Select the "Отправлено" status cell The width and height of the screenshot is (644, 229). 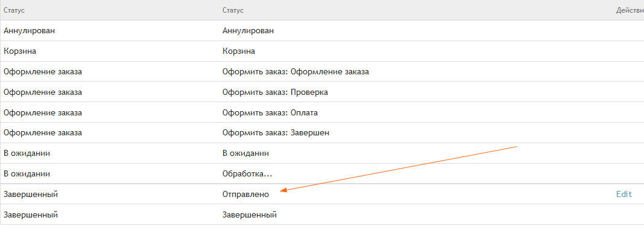coord(245,195)
